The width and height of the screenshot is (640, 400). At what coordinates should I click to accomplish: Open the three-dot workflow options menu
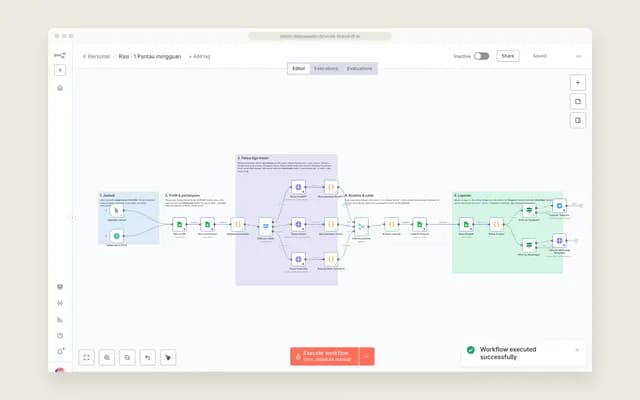click(578, 56)
